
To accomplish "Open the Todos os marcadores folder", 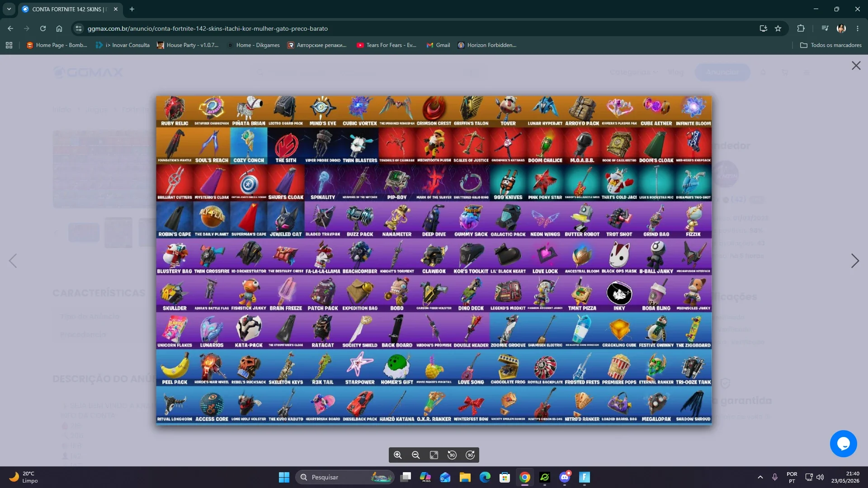I will 831,45.
